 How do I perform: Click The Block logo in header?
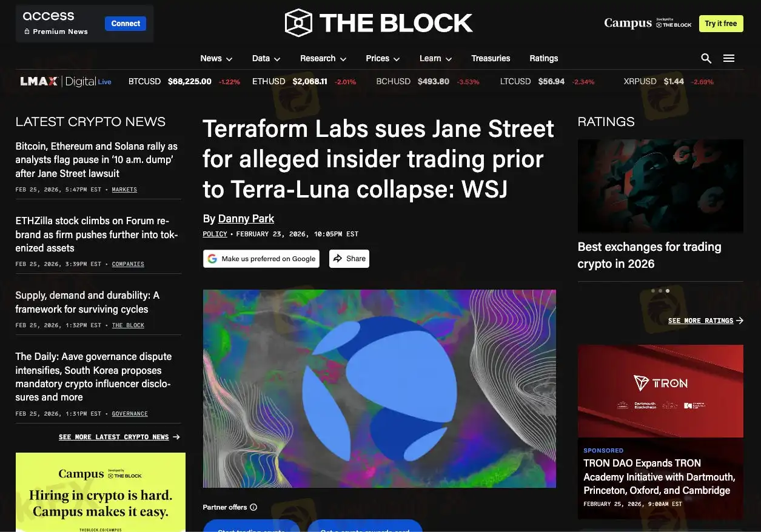[x=379, y=23]
